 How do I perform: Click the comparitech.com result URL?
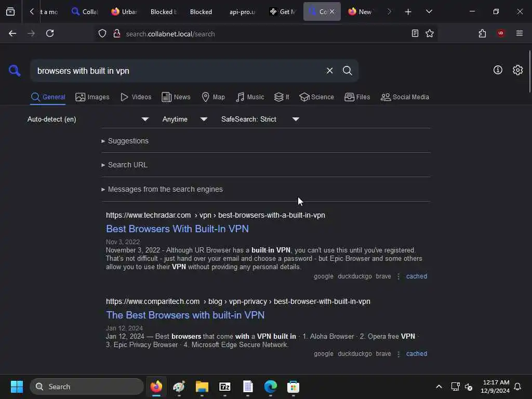point(238,301)
